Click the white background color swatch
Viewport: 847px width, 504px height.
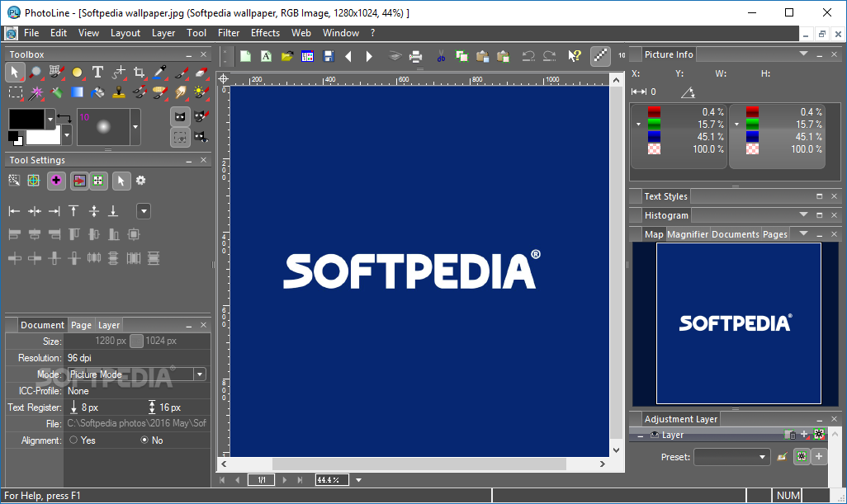[44, 136]
